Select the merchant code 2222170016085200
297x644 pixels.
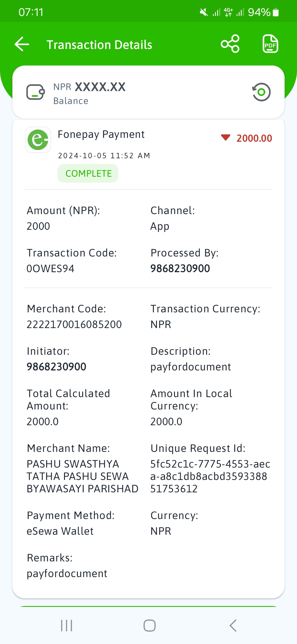[74, 324]
